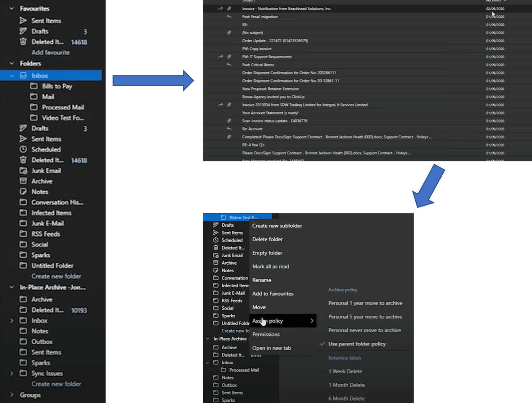Open the IT Support Requirements email
Screen dimensions: 532x403
coord(267,57)
